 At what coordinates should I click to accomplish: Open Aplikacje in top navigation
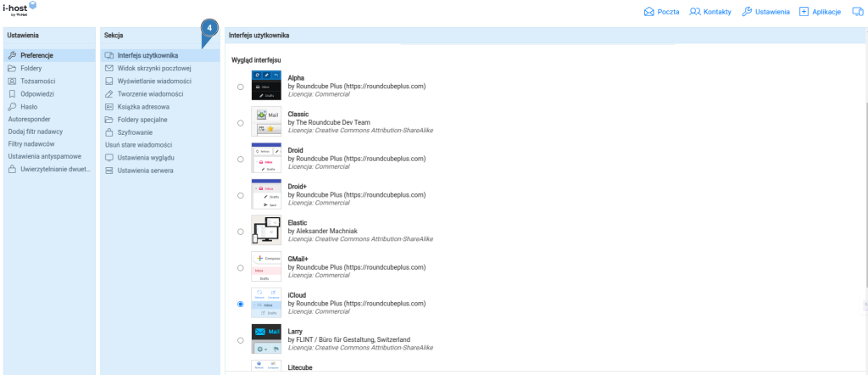click(x=821, y=12)
